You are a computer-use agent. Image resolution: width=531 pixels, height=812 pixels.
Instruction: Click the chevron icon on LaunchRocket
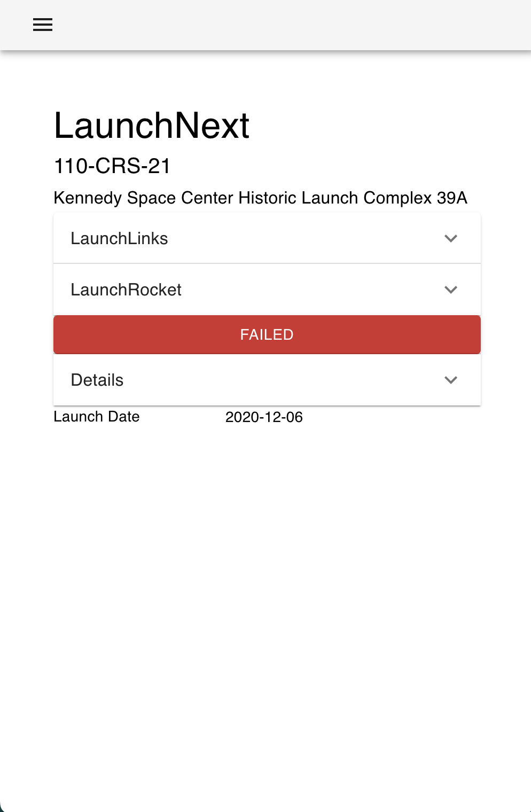pos(451,290)
